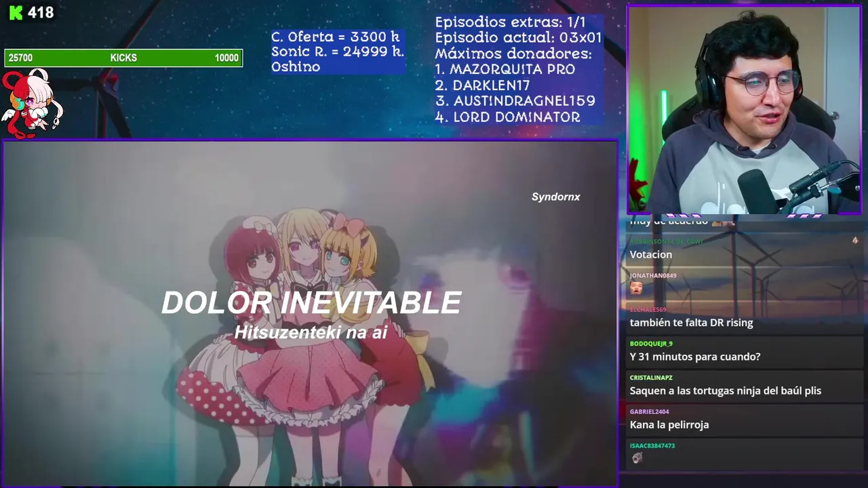Click donor name DARKLEN17
Screen dimensions: 868x488
(x=492, y=85)
